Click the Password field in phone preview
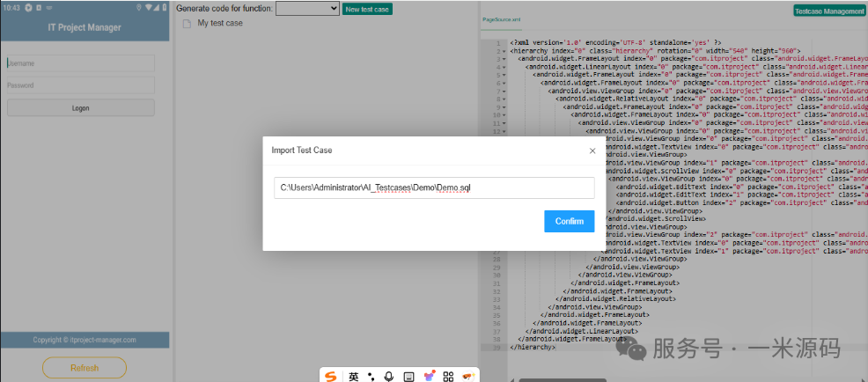 point(80,85)
